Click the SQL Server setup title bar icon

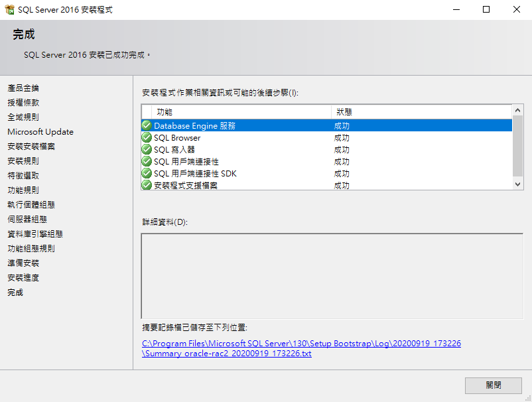click(9, 9)
